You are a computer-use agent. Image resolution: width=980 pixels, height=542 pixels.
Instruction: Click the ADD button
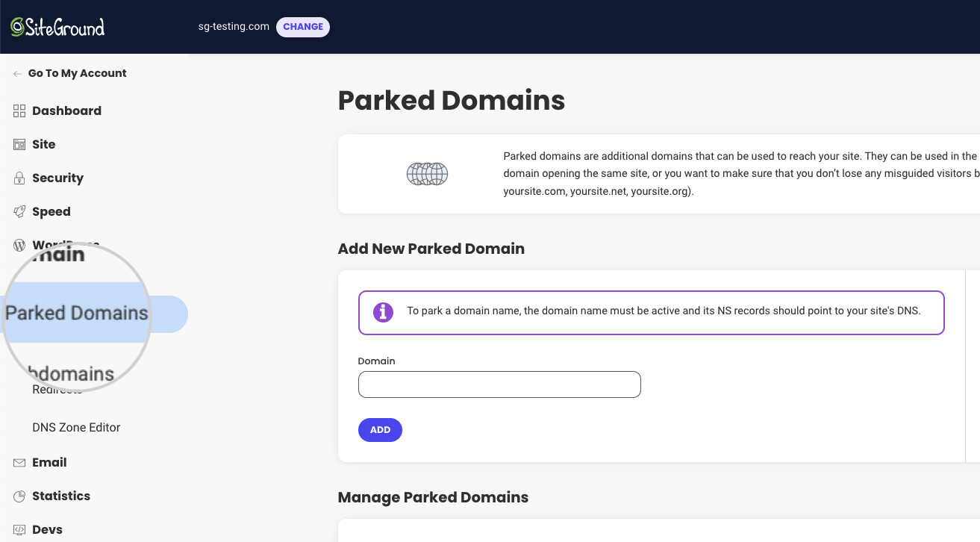[x=380, y=430]
